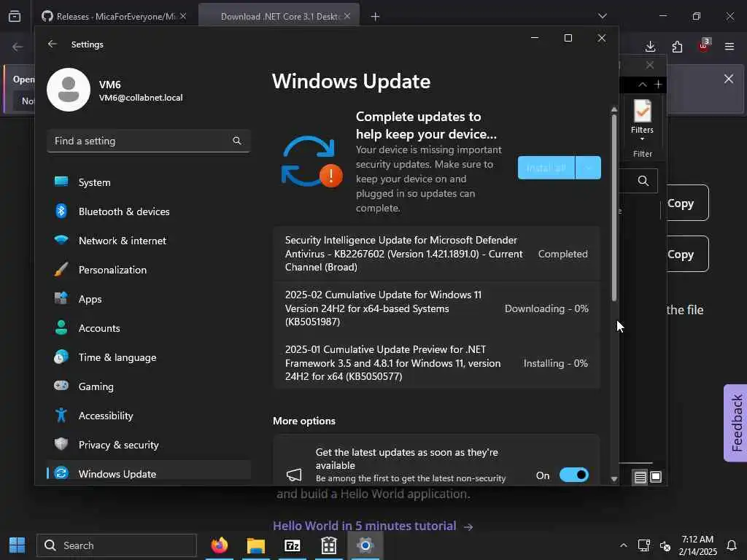Open clock and date flyout
747x560 pixels.
pos(697,545)
